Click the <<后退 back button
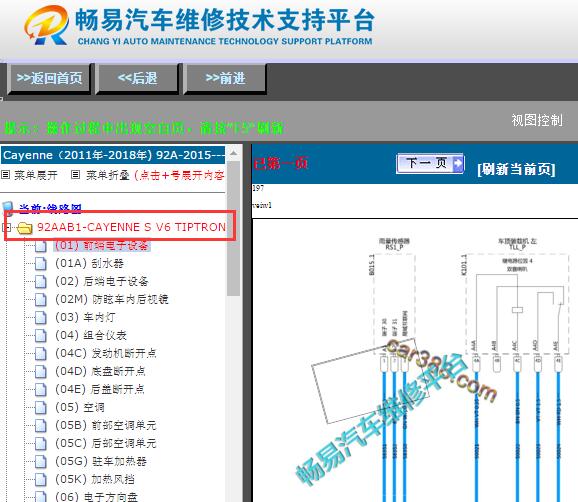This screenshot has height=502, width=578. (x=137, y=78)
